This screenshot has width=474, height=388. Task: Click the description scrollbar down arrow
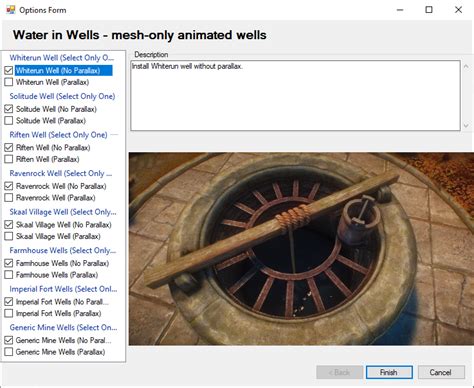click(x=466, y=126)
